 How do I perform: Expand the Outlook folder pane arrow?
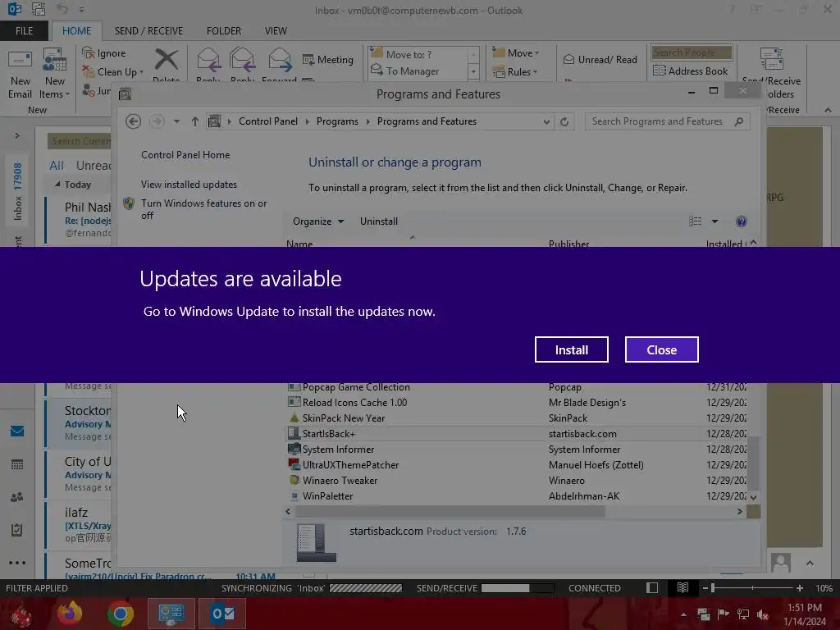(17, 135)
